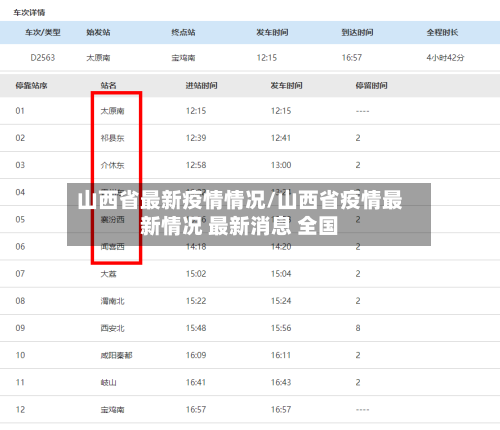Select station 闻喜西 in row 06

pos(113,247)
